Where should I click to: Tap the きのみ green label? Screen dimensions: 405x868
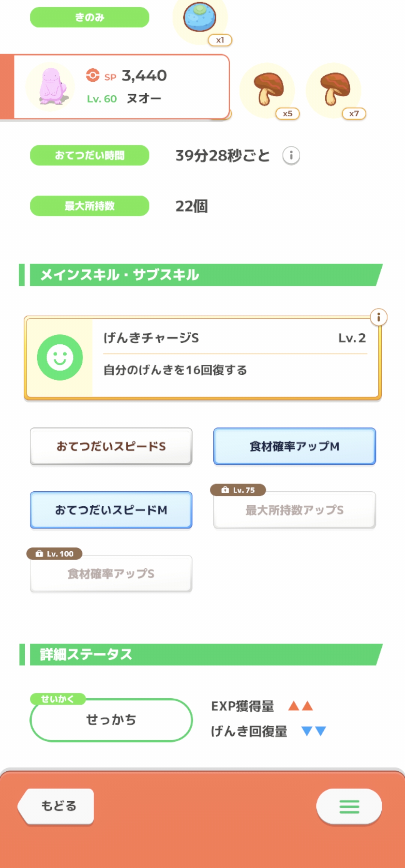(90, 17)
